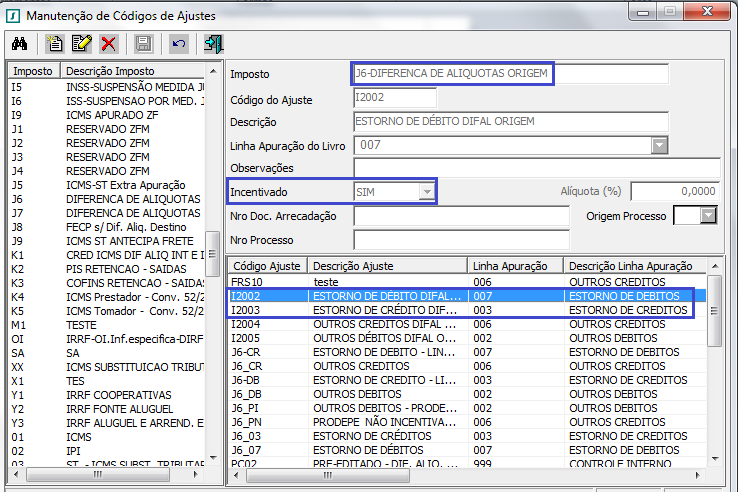Sort by Código Ajuste column header
This screenshot has height=492, width=739.
267,266
